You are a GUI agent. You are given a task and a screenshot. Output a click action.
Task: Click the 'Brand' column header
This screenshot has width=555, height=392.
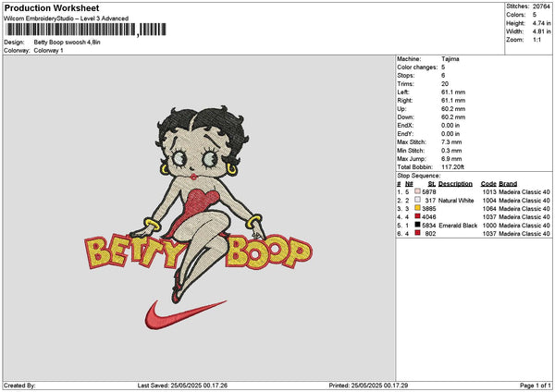[508, 184]
